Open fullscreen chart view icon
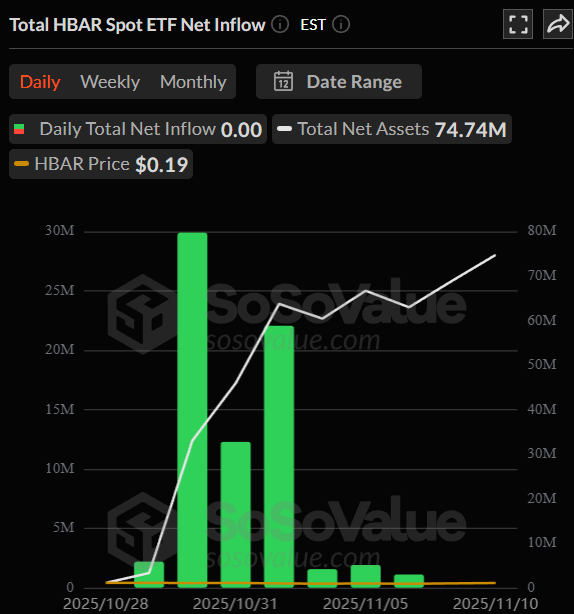574x614 pixels. [518, 24]
